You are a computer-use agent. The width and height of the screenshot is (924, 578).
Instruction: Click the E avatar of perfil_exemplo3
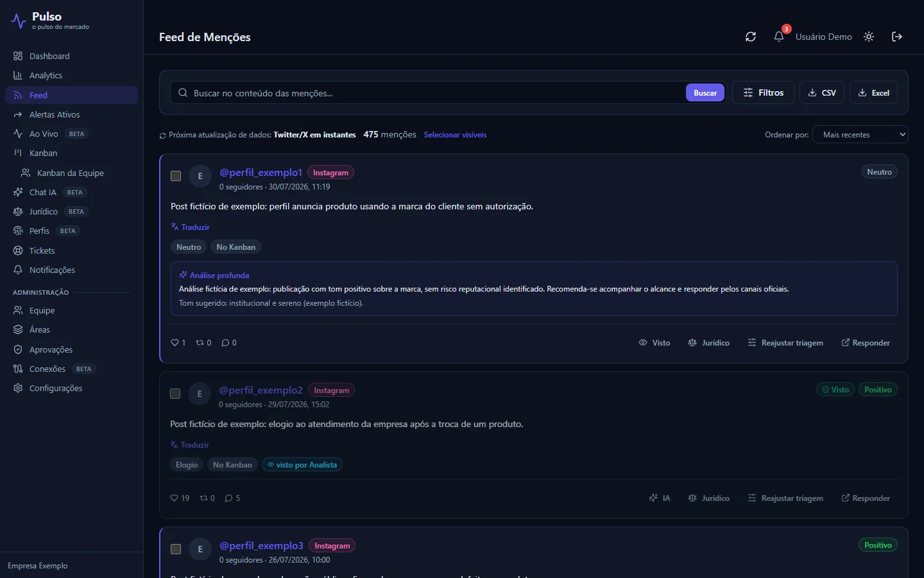pyautogui.click(x=200, y=549)
